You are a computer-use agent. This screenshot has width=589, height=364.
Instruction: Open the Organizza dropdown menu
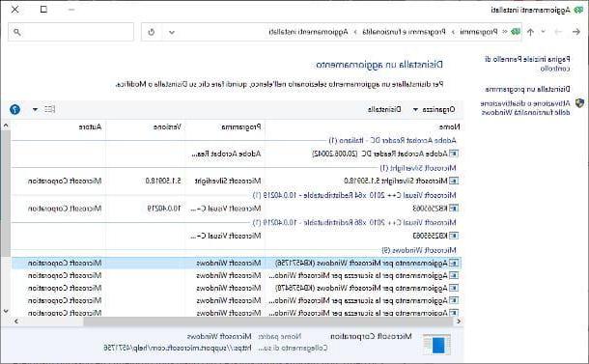pyautogui.click(x=435, y=109)
